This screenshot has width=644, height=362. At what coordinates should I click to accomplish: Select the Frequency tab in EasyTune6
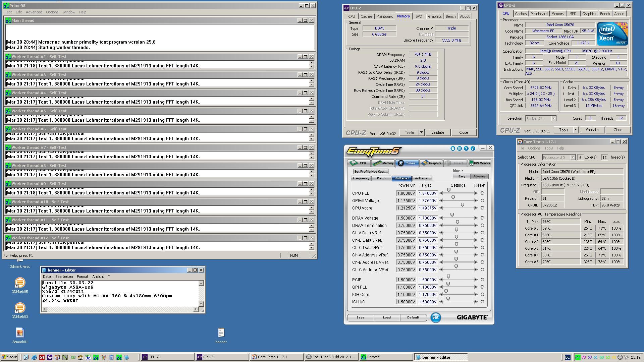point(361,178)
